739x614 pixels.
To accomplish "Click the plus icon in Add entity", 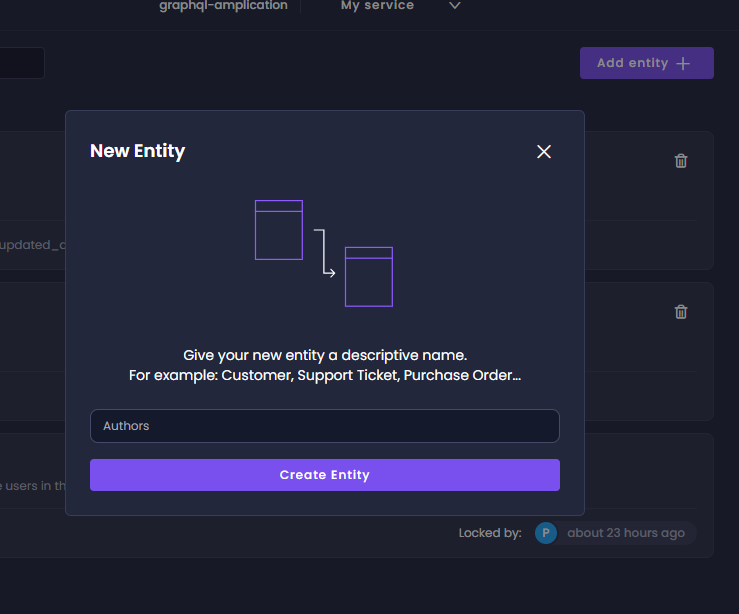I will tap(683, 63).
